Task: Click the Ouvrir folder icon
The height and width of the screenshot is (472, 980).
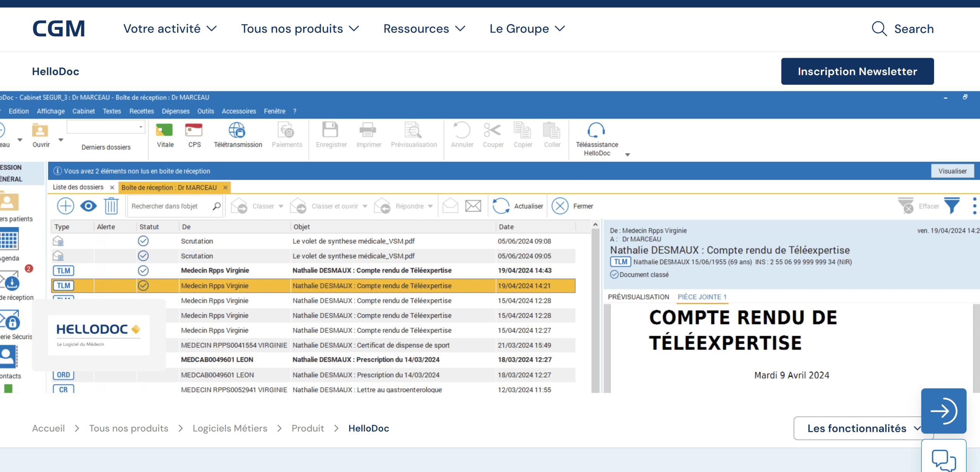Action: pos(40,130)
